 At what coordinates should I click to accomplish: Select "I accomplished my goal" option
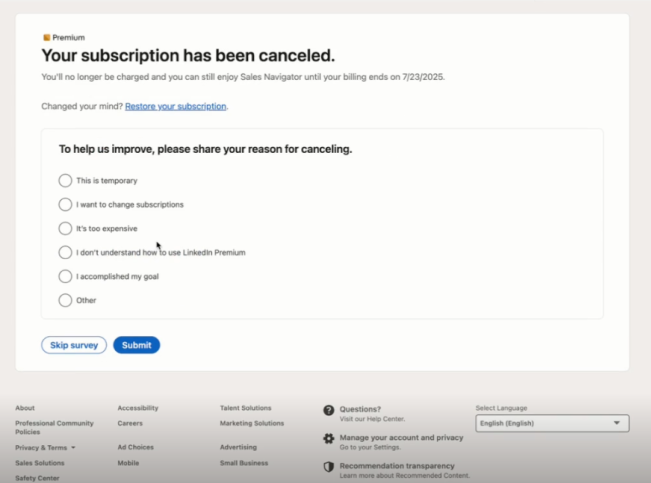coord(65,277)
